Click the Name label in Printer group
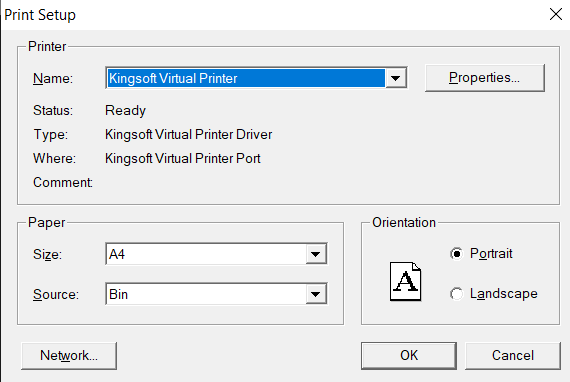 [x=53, y=79]
